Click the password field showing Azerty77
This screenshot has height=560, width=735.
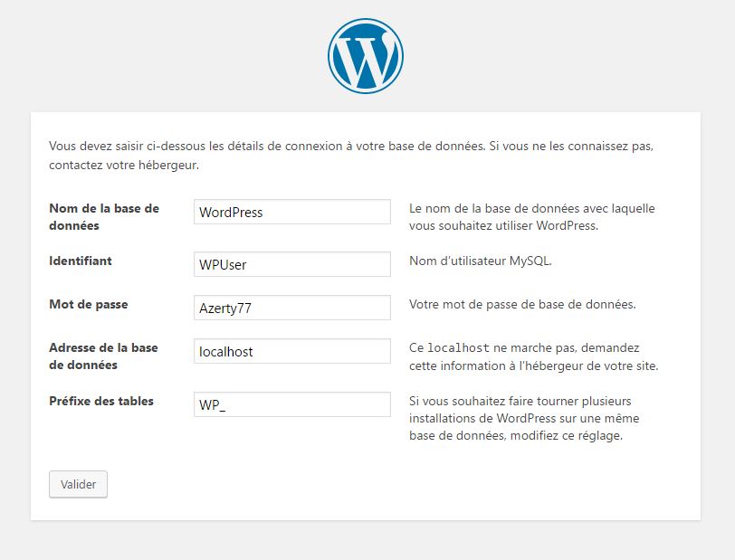(291, 308)
